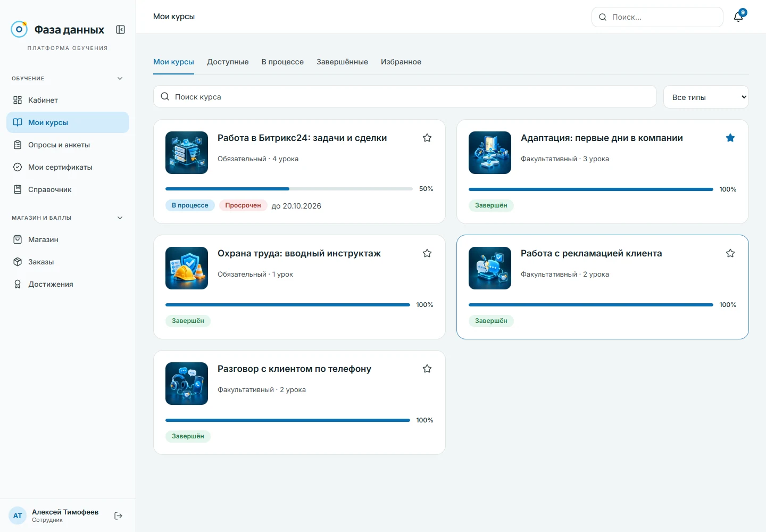
Task: Click magnifier icon in Поиск курса field
Action: (165, 97)
